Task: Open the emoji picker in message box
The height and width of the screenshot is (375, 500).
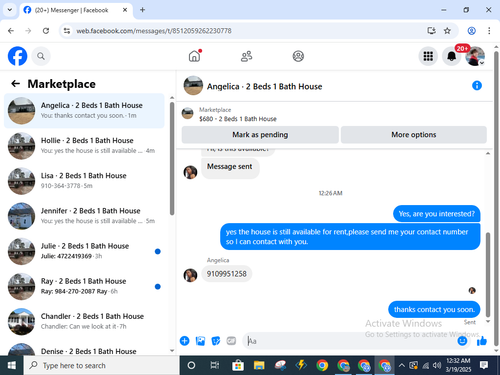Action: coord(462,341)
